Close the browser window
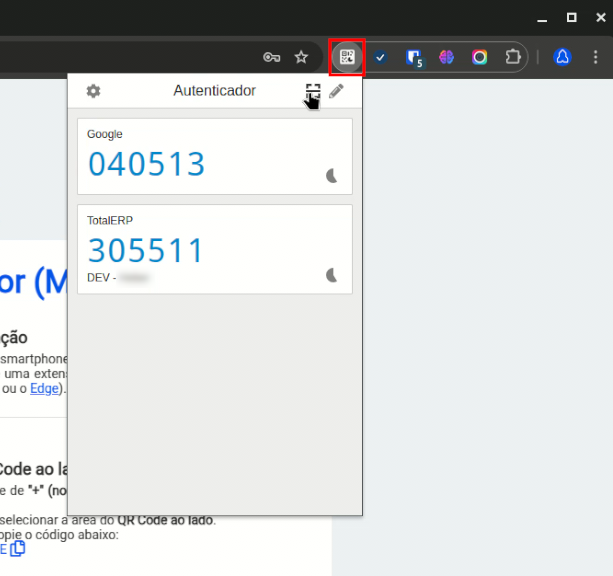Screen dimensions: 613x576 tap(601, 18)
